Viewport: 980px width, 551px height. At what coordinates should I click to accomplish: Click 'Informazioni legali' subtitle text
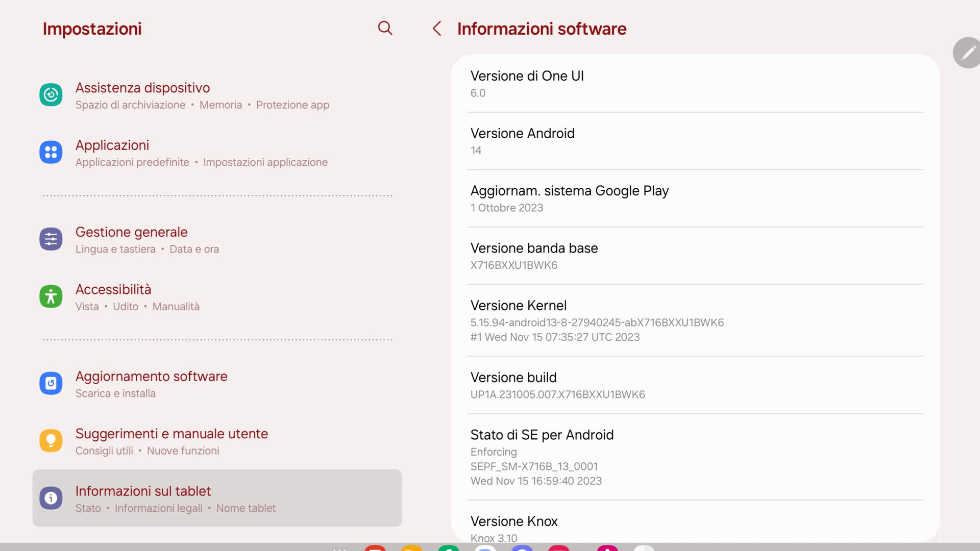coord(158,508)
